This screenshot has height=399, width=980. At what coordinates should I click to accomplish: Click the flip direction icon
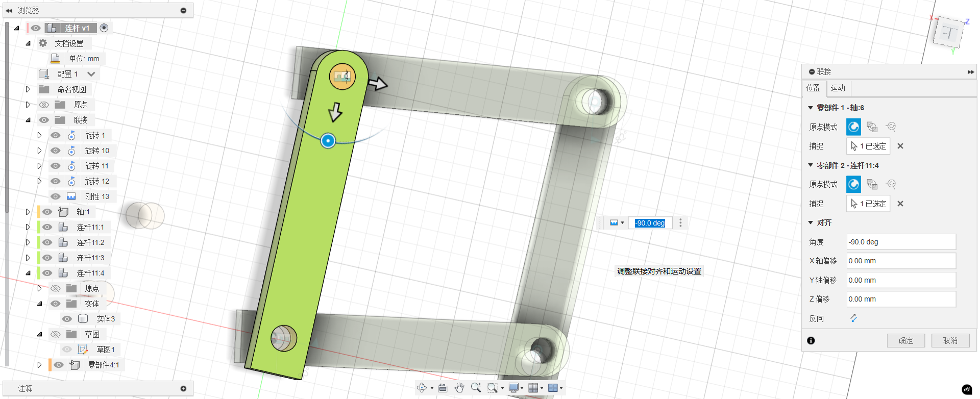click(853, 318)
